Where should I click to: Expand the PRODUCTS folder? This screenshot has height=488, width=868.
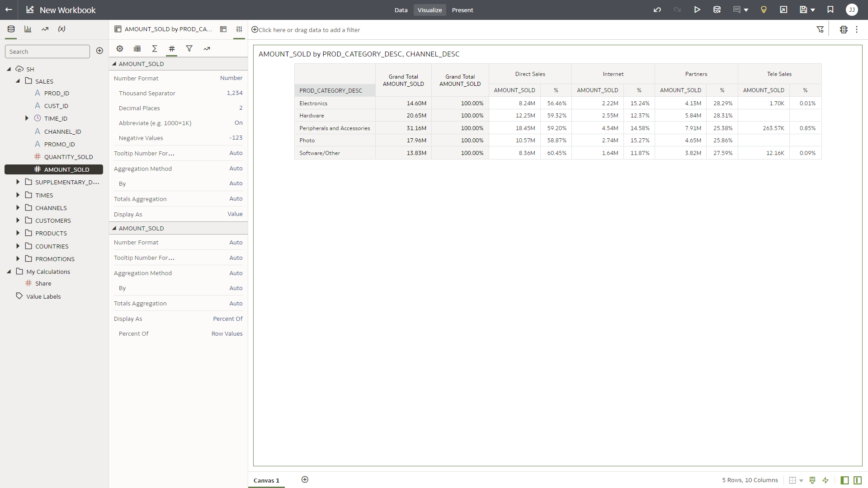18,233
